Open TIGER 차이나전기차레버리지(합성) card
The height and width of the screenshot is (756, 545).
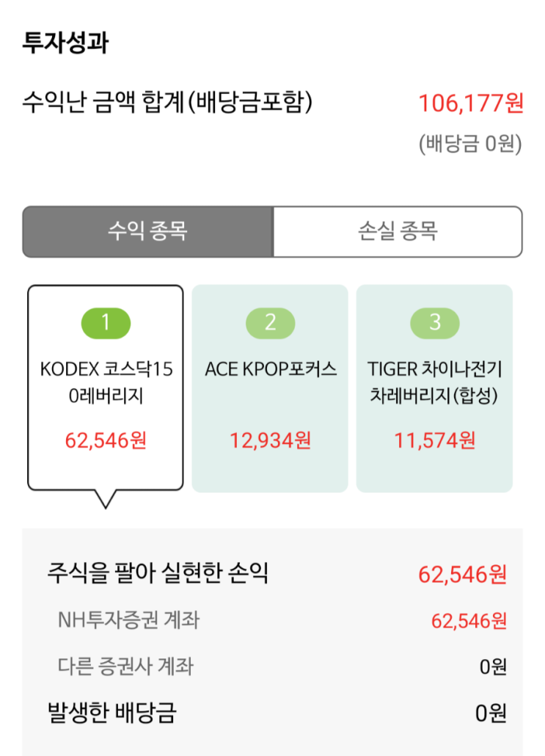[x=434, y=388]
